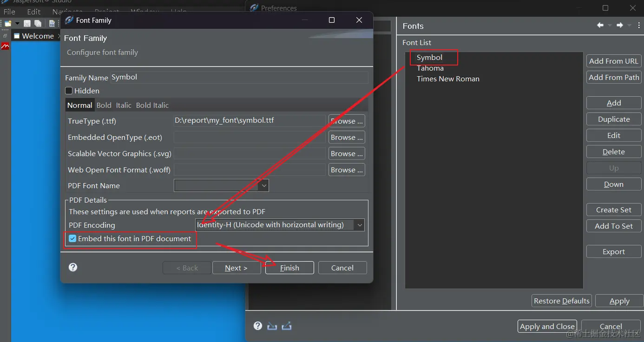Select Times New Roman in the Font List

coord(448,79)
